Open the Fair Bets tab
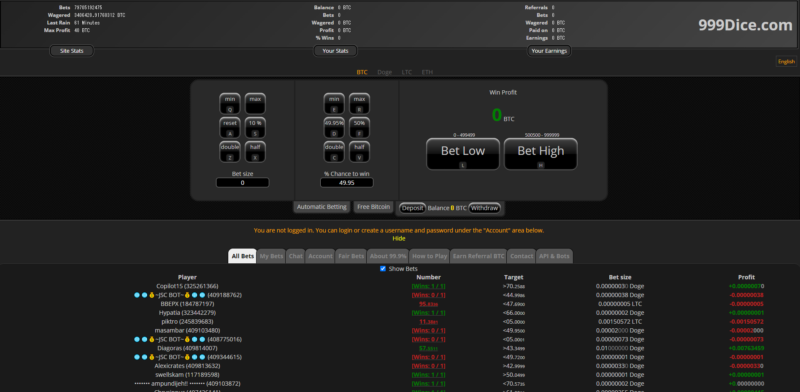The image size is (800, 392). pyautogui.click(x=351, y=256)
